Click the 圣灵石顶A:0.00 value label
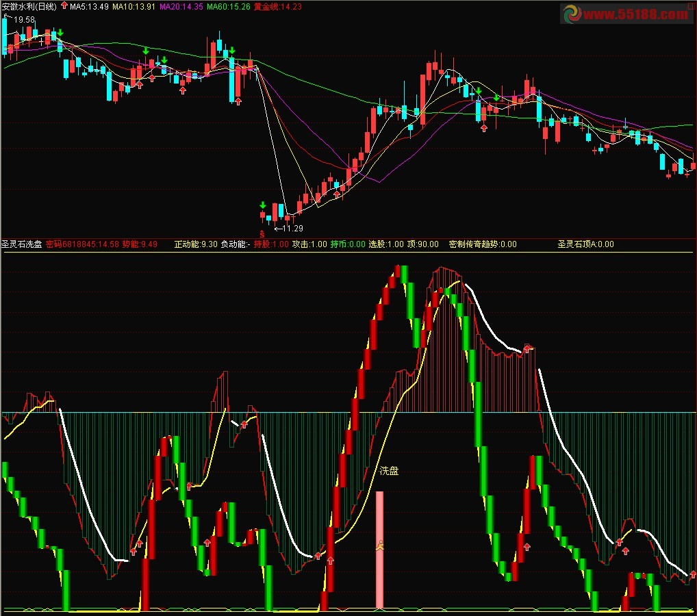The image size is (697, 616). tap(585, 244)
